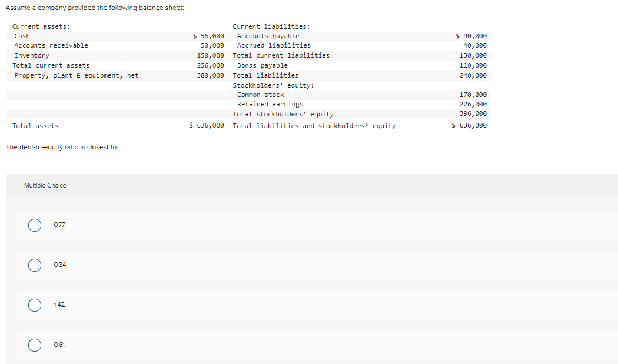This screenshot has width=618, height=364.
Task: Click the Accounts payable amount $ 90,000
Action: [x=471, y=36]
